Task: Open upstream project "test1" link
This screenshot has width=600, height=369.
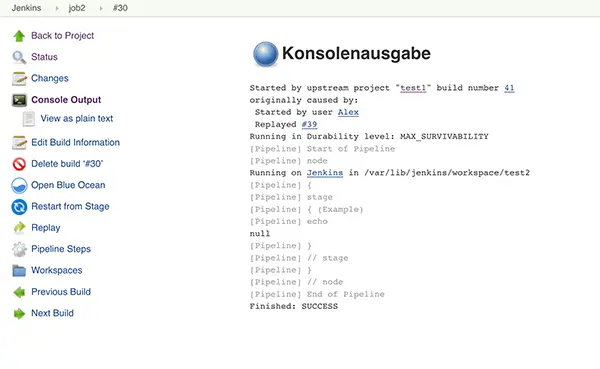Action: (413, 88)
